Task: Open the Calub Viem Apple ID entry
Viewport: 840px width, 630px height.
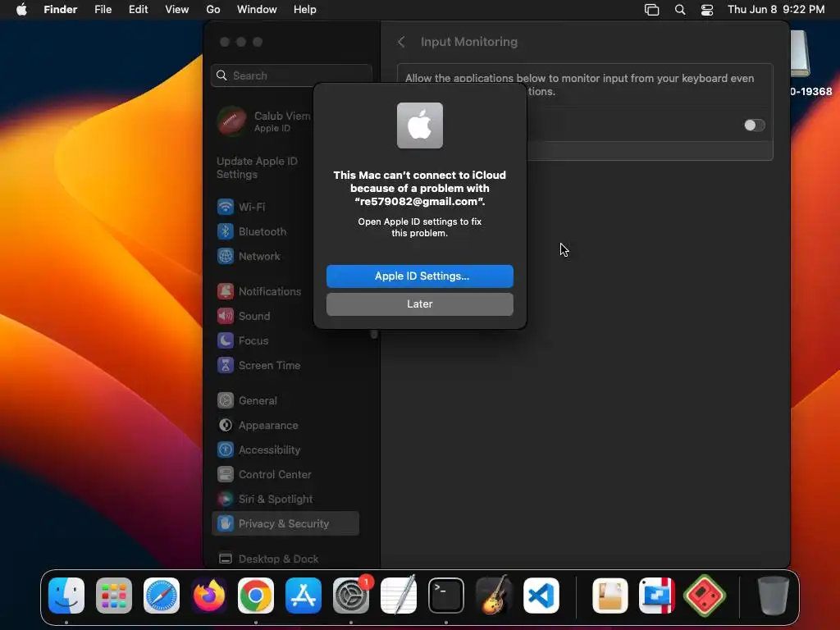Action: pyautogui.click(x=263, y=121)
